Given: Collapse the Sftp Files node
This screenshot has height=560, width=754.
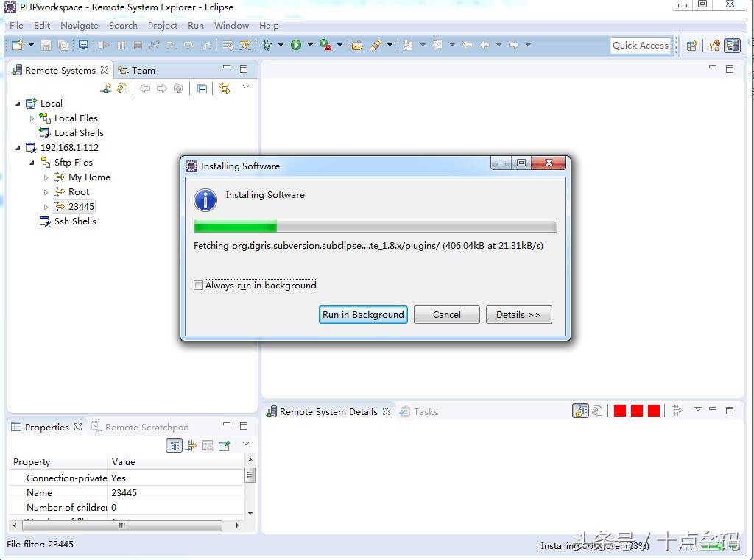Looking at the screenshot, I should [32, 163].
